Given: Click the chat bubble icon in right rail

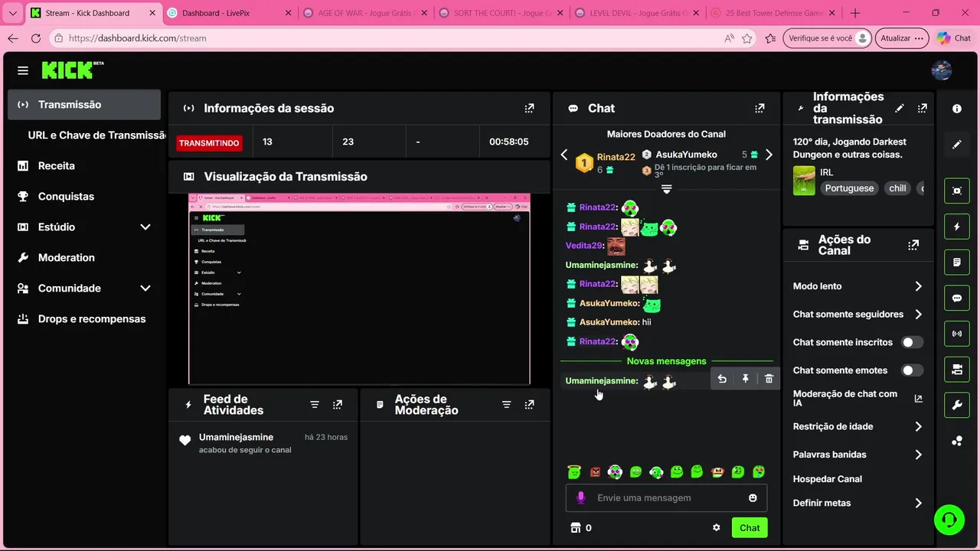Looking at the screenshot, I should 957,298.
